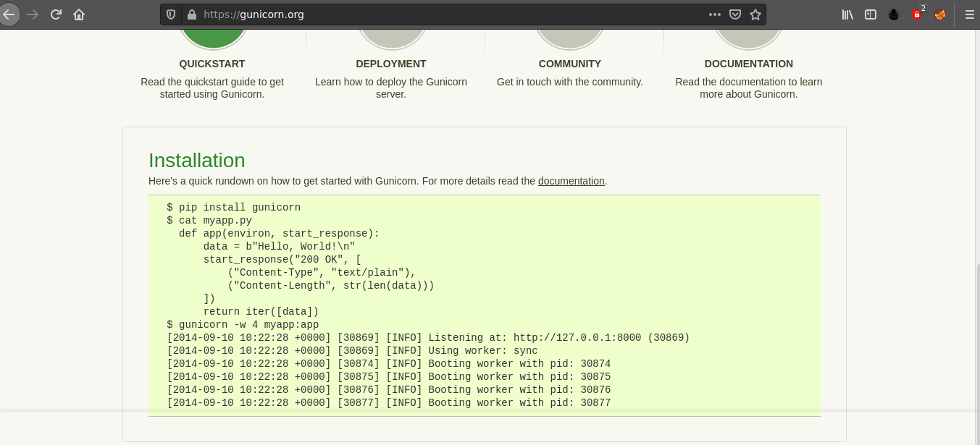Viewport: 980px width, 445px height.
Task: Reload the current page
Action: (x=56, y=14)
